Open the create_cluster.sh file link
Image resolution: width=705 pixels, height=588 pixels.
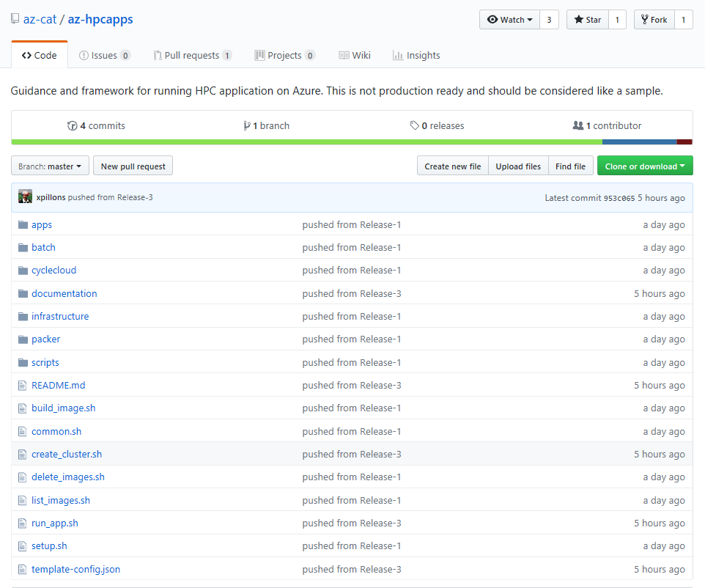tap(67, 454)
